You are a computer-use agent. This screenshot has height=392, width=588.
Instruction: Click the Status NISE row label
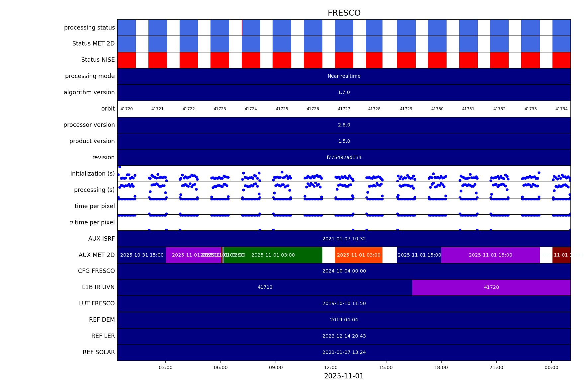pyautogui.click(x=98, y=60)
